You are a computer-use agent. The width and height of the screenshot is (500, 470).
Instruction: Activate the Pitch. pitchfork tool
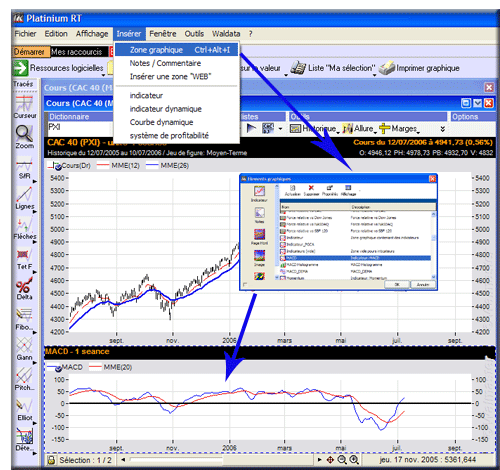click(24, 379)
